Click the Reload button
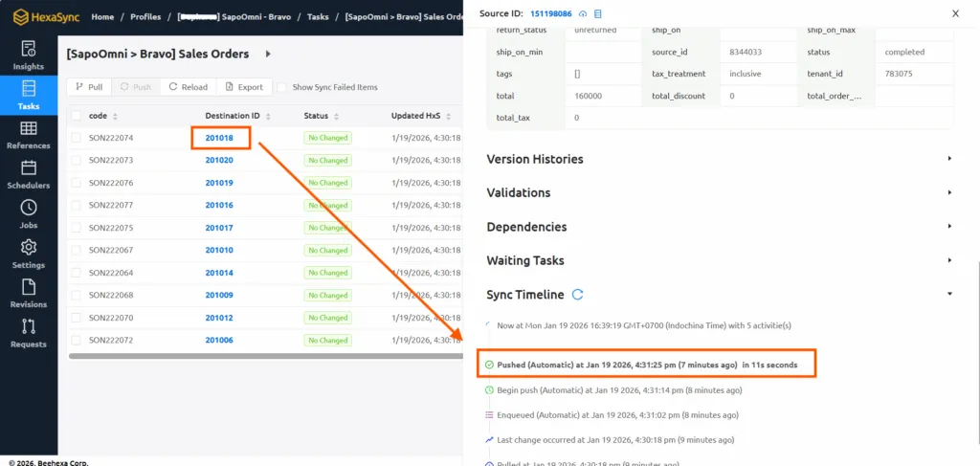 tap(189, 87)
